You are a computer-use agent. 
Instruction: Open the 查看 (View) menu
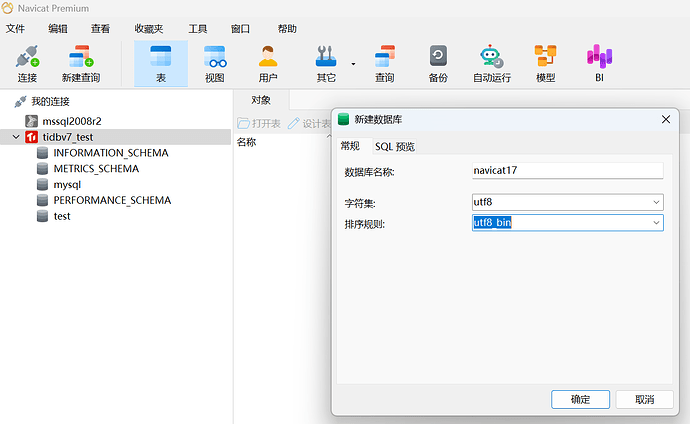(100, 29)
